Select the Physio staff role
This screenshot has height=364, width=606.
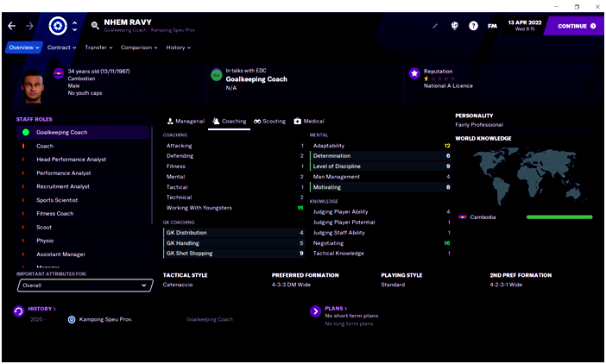coord(83,241)
